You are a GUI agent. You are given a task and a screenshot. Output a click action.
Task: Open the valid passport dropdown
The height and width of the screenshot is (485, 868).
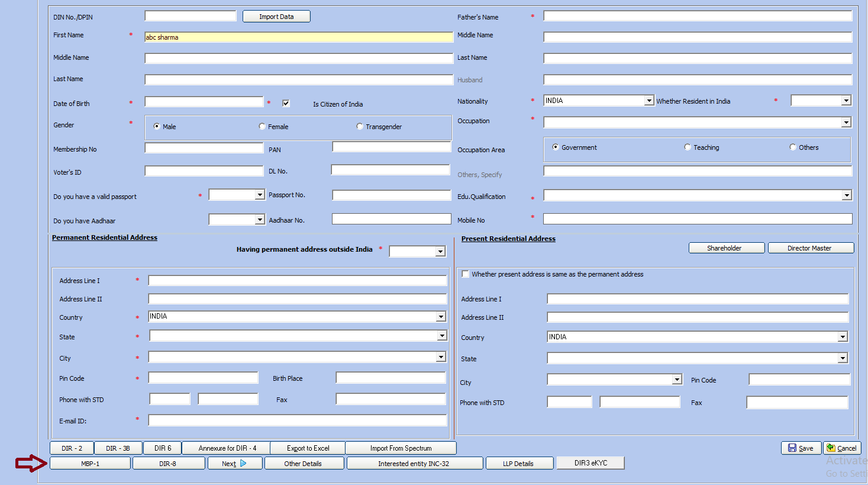(260, 195)
